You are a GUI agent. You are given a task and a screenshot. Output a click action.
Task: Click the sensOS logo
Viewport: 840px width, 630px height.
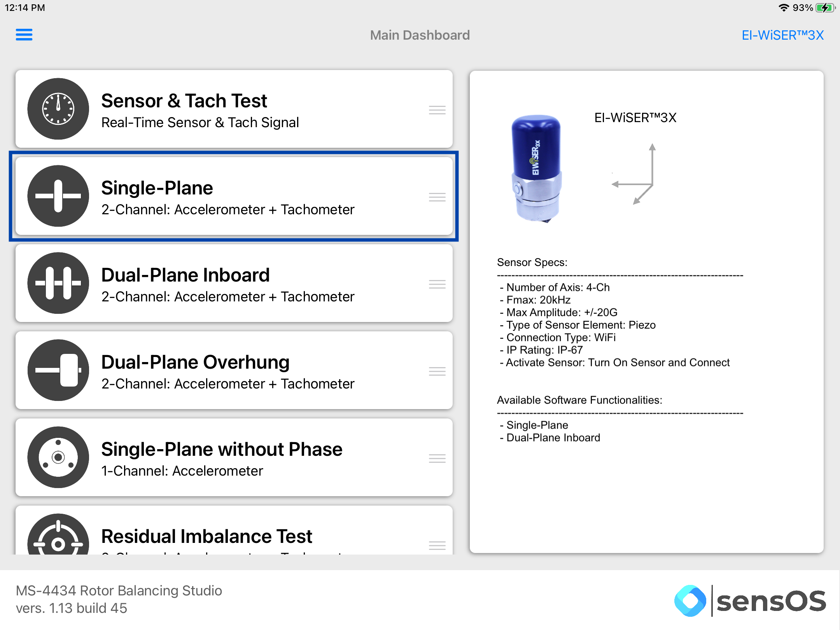tap(750, 601)
